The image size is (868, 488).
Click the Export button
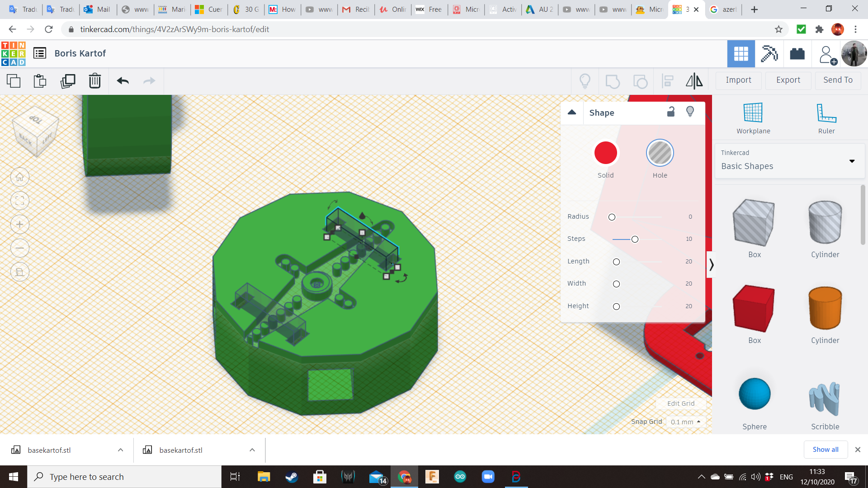coord(788,80)
